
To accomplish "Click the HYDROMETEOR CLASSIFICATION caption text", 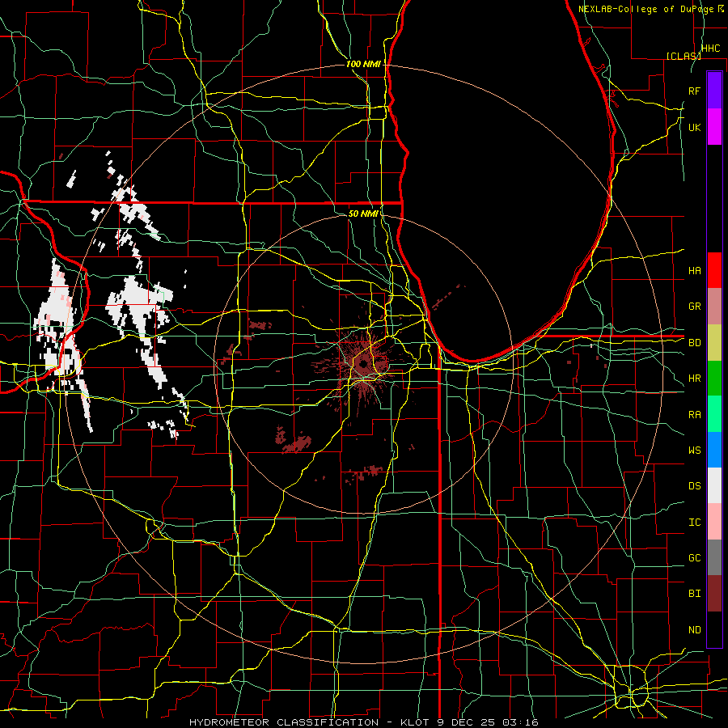I will (284, 722).
